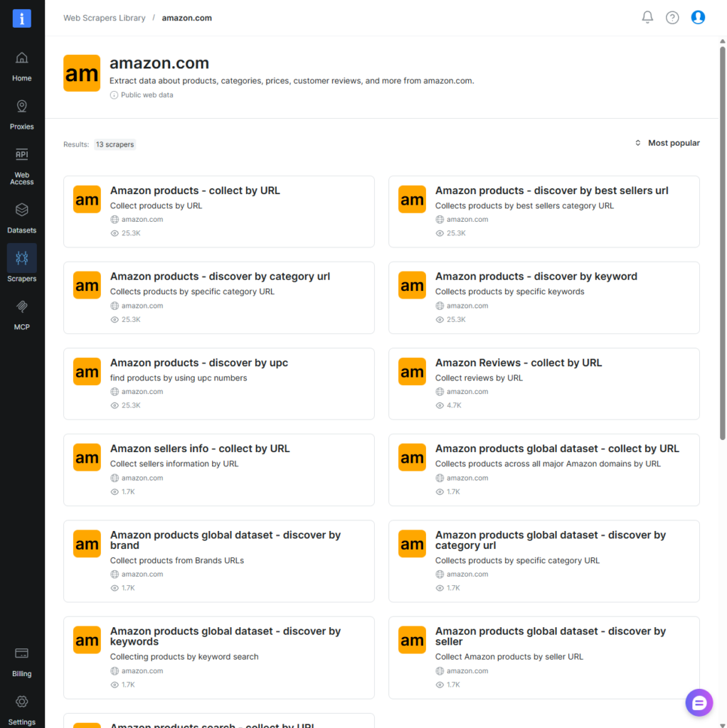
Task: Open Settings from the sidebar
Action: [22, 710]
